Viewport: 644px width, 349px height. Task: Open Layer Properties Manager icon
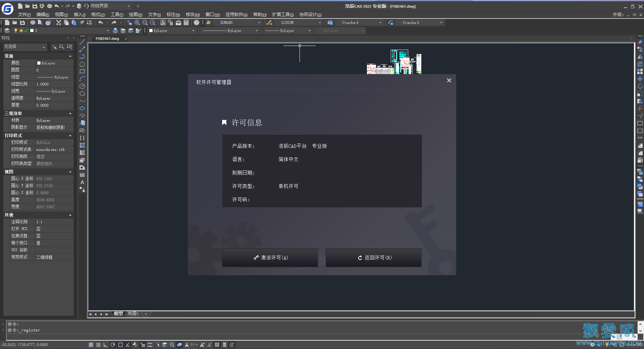click(7, 31)
